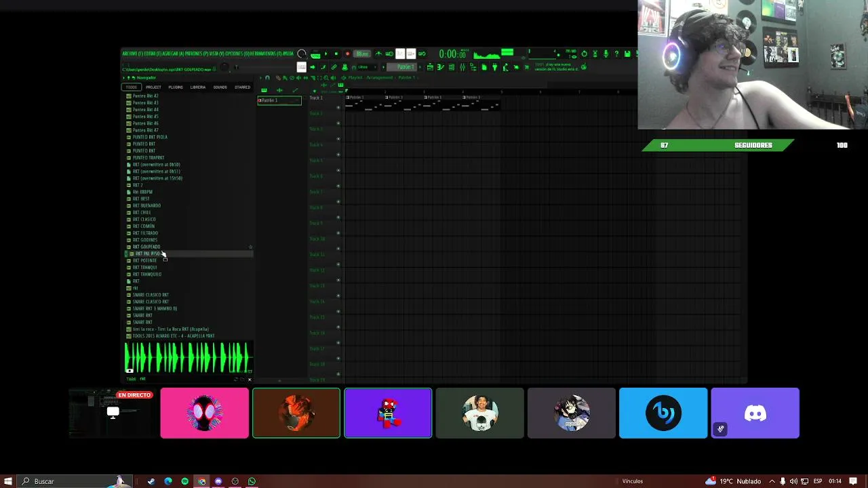Click the SEGUIDORES follower progress bar
The width and height of the screenshot is (868, 488).
click(x=719, y=145)
